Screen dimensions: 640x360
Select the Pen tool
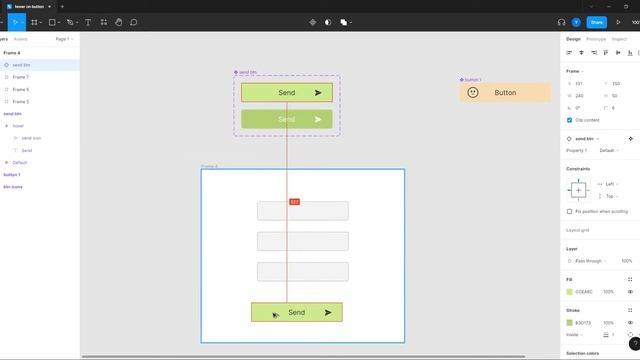pyautogui.click(x=70, y=22)
